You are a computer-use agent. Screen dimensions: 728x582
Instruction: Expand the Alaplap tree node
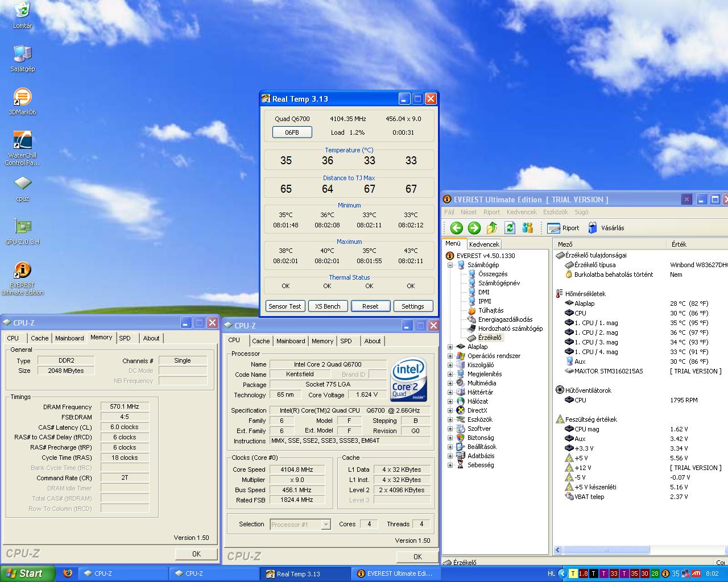(x=450, y=347)
